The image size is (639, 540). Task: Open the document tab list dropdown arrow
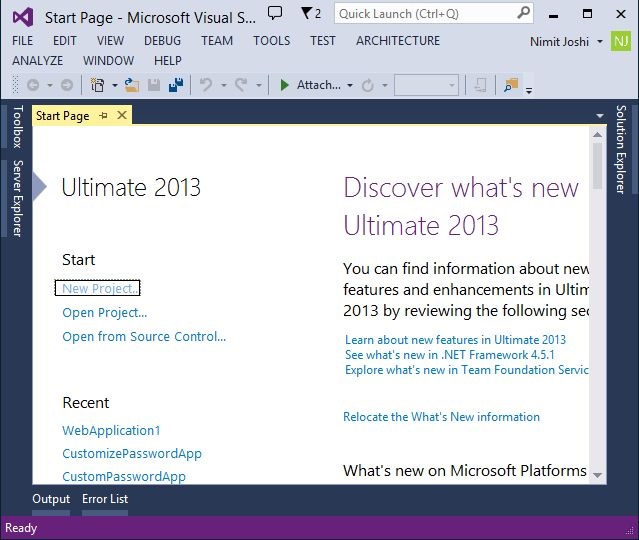pos(599,116)
